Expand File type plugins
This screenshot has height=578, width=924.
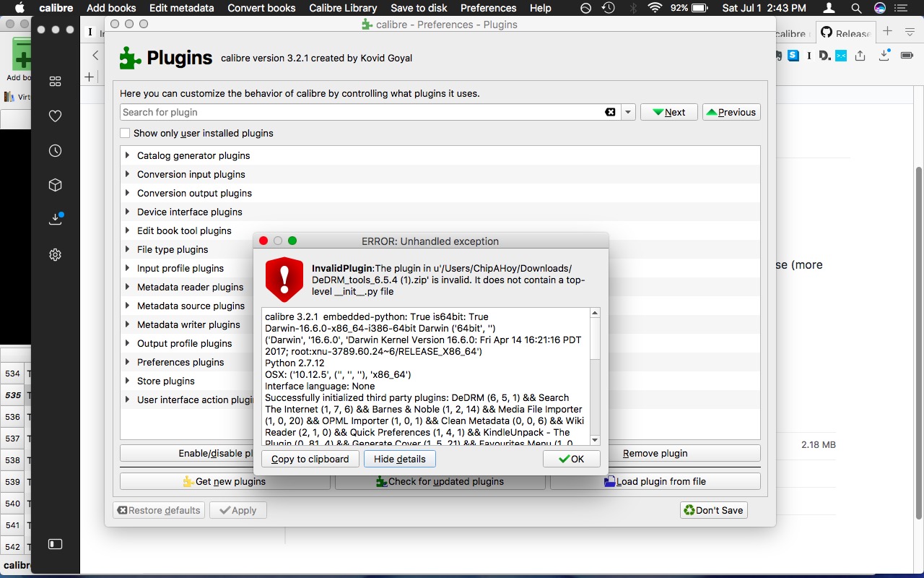pyautogui.click(x=127, y=249)
